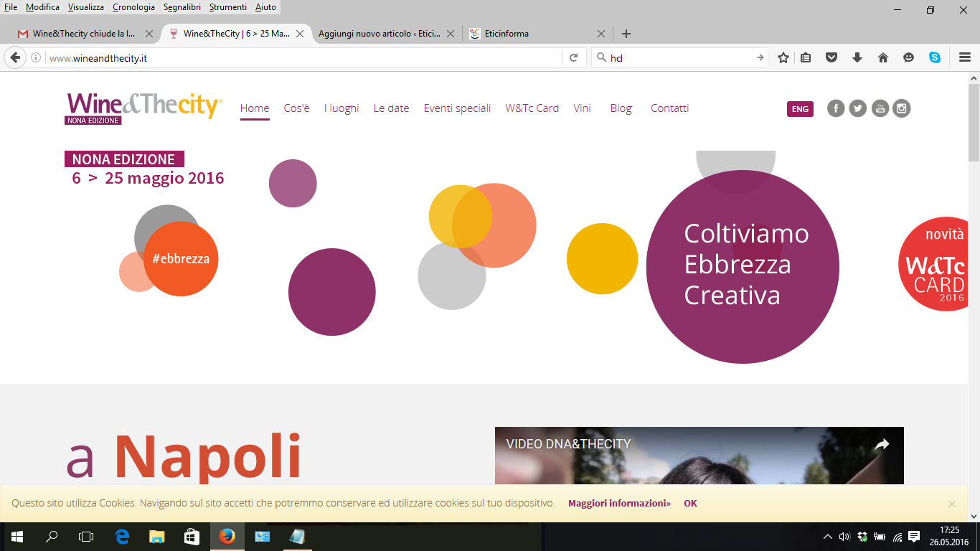Open Eventi speciali page
The width and height of the screenshot is (980, 551).
click(x=457, y=108)
